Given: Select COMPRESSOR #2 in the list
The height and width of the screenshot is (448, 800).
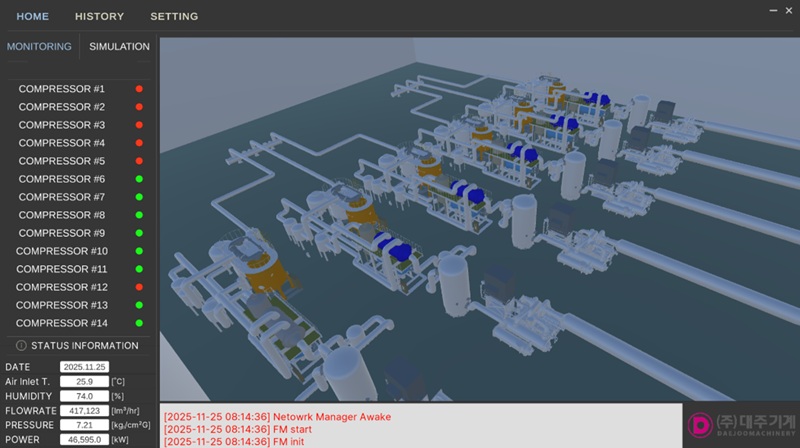Looking at the screenshot, I should point(62,107).
